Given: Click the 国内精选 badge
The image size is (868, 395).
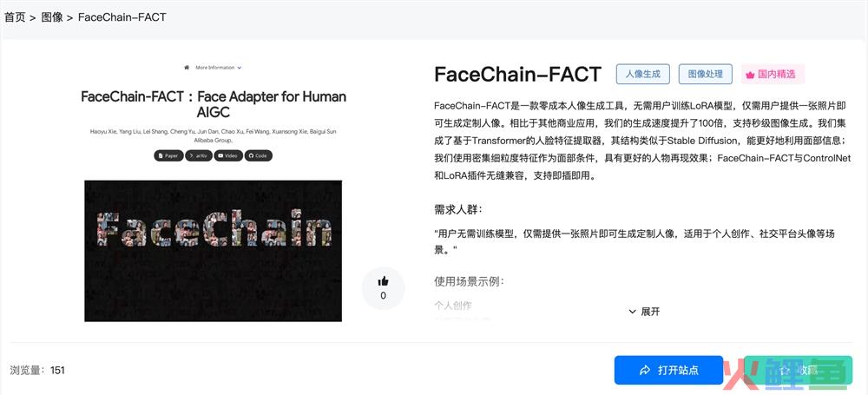Looking at the screenshot, I should (773, 75).
